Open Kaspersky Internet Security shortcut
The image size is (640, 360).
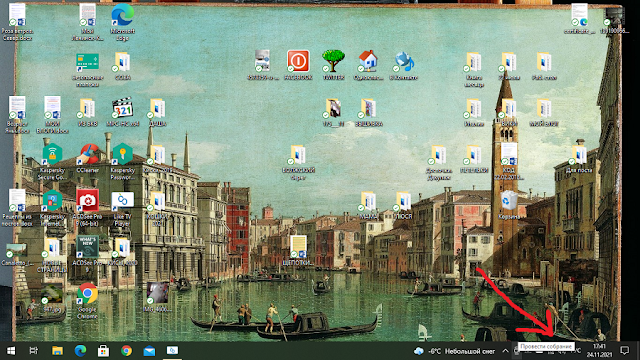tap(52, 208)
